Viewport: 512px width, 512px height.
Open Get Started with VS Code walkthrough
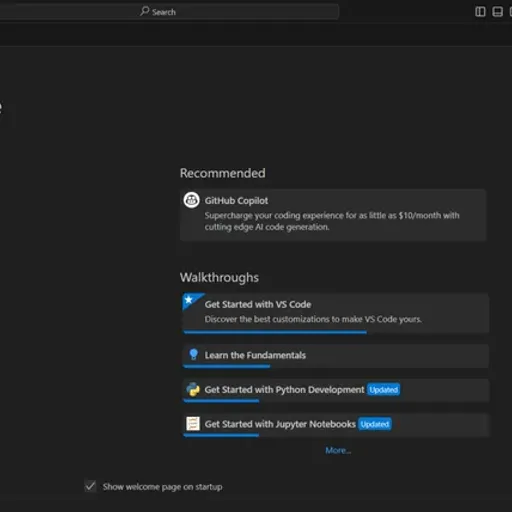click(x=336, y=313)
